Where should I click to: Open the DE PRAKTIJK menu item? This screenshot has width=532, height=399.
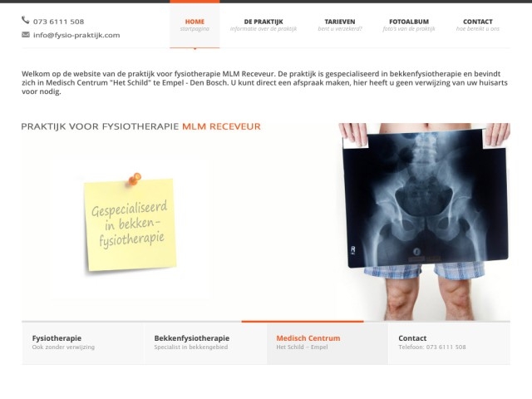(264, 25)
